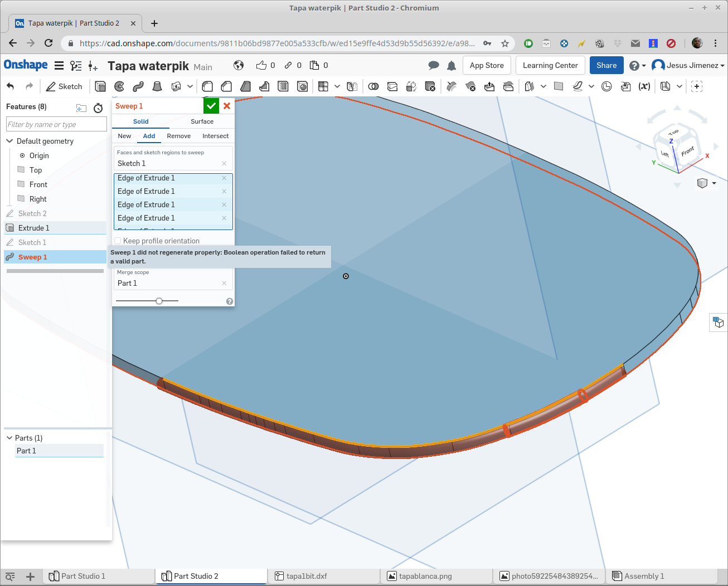Click the Redo arrow in Onshape toolbar

29,86
